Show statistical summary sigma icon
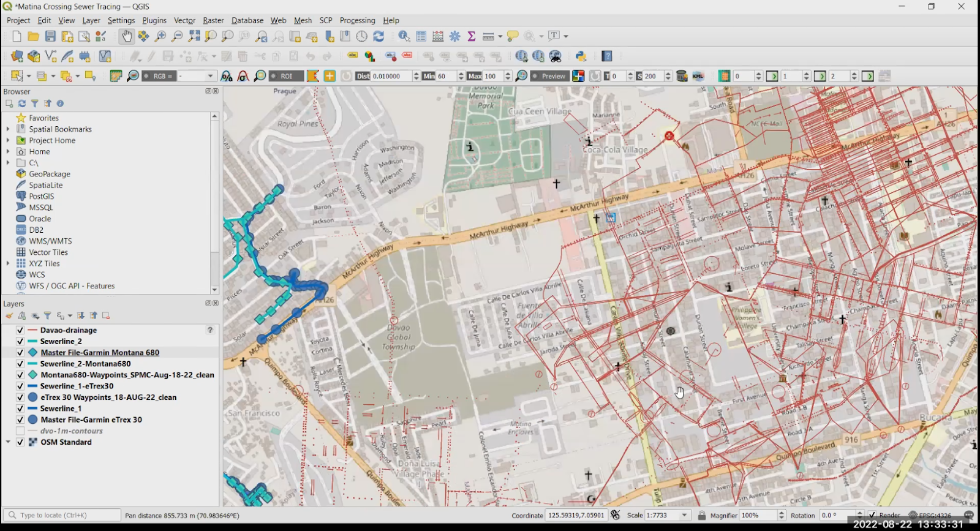Image resolution: width=980 pixels, height=531 pixels. pos(472,37)
